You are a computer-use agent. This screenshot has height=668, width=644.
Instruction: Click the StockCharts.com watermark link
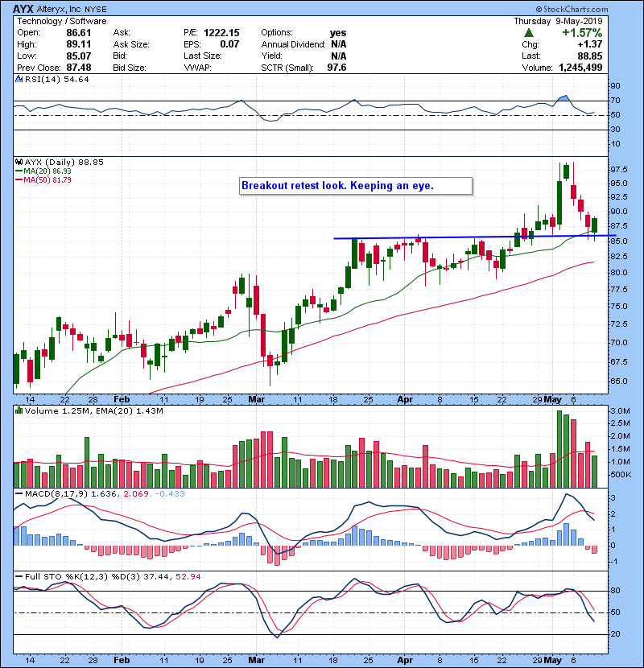tap(572, 9)
